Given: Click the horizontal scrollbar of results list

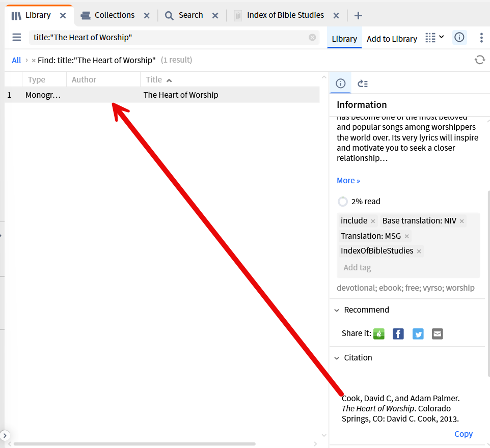Looking at the screenshot, I should point(134,443).
